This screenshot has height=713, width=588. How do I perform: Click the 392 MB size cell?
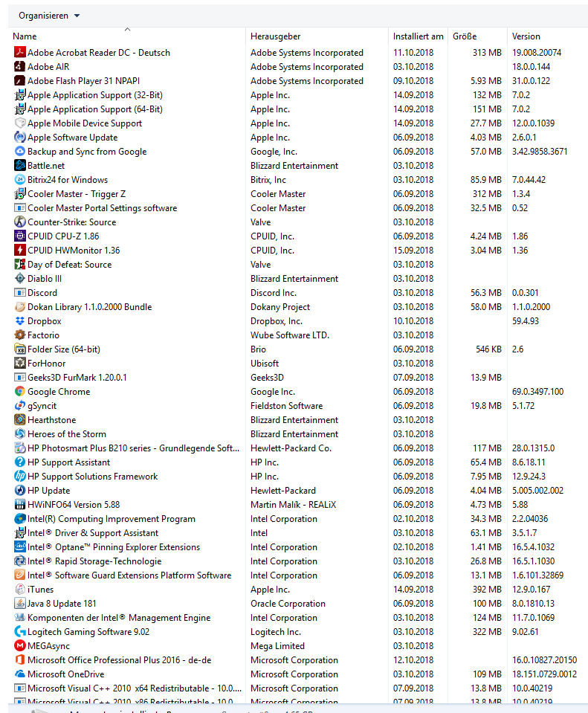(488, 589)
